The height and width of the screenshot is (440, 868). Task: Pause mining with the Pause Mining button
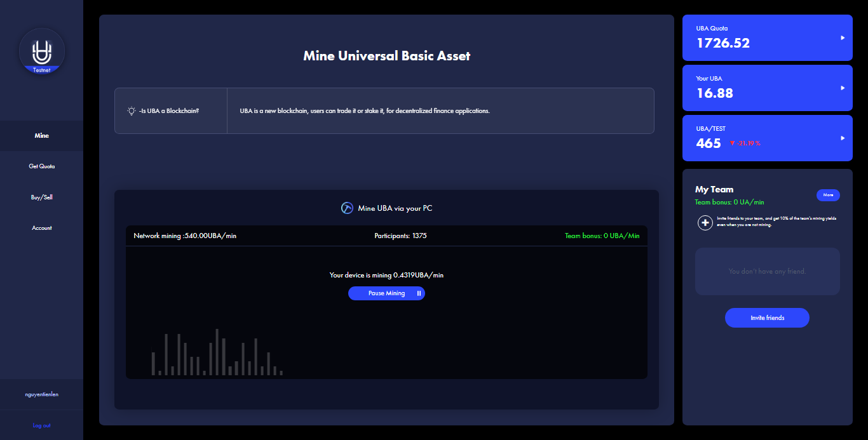pyautogui.click(x=386, y=293)
